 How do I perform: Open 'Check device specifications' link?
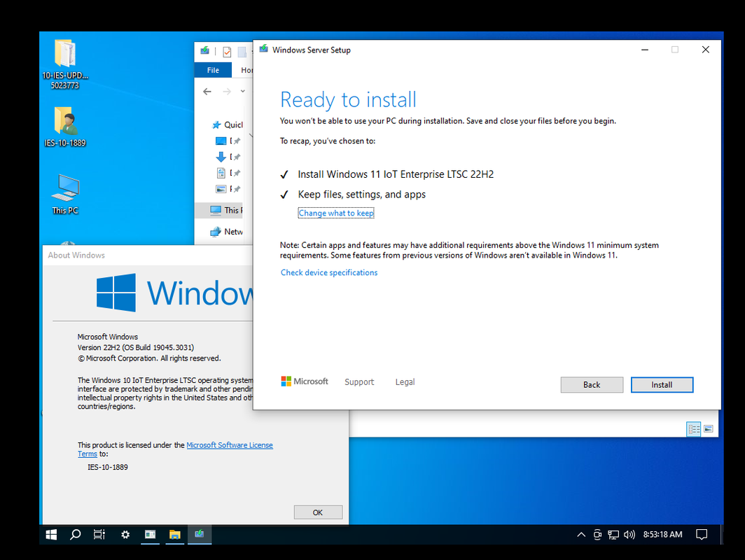(329, 272)
